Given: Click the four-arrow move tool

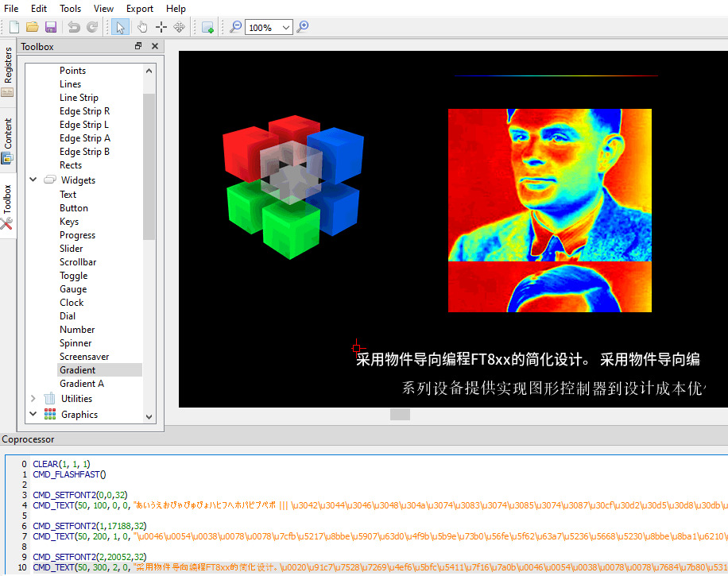Looking at the screenshot, I should 180,27.
